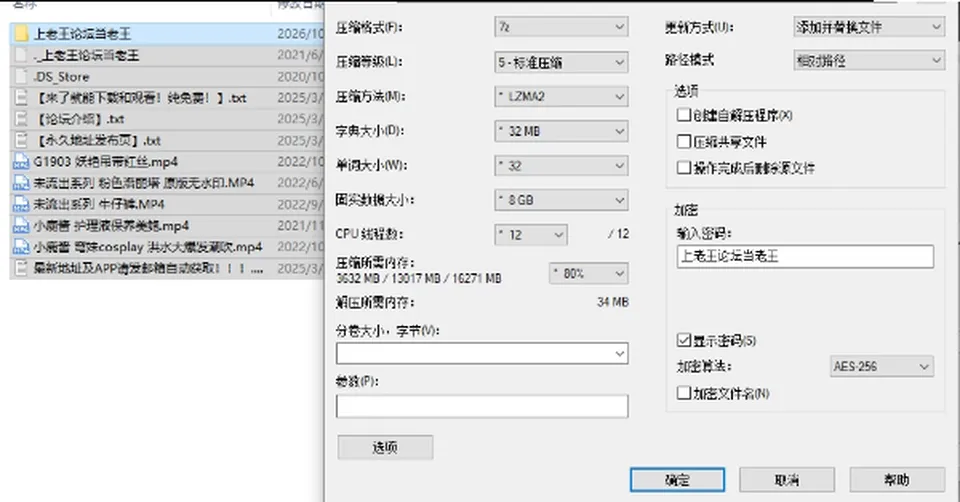Tick the 操作完成后删除源文件 checkbox
960x502 pixels.
(x=684, y=168)
